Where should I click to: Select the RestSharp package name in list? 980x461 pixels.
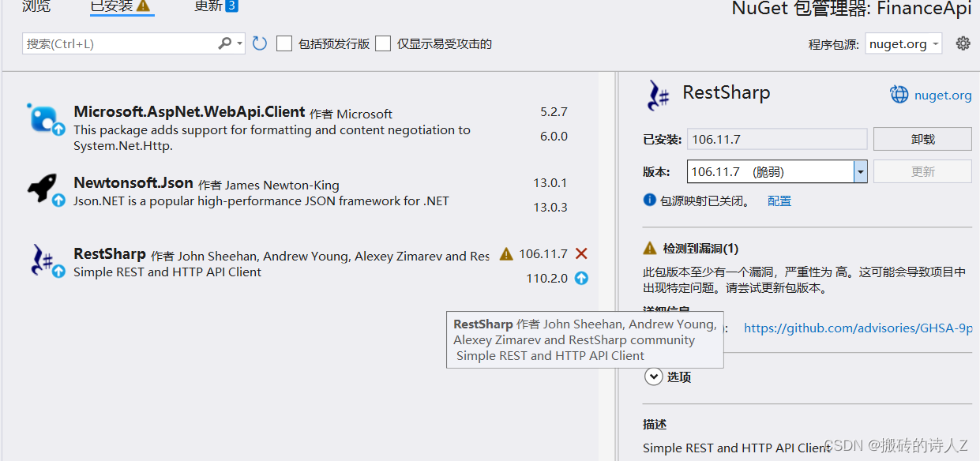110,254
